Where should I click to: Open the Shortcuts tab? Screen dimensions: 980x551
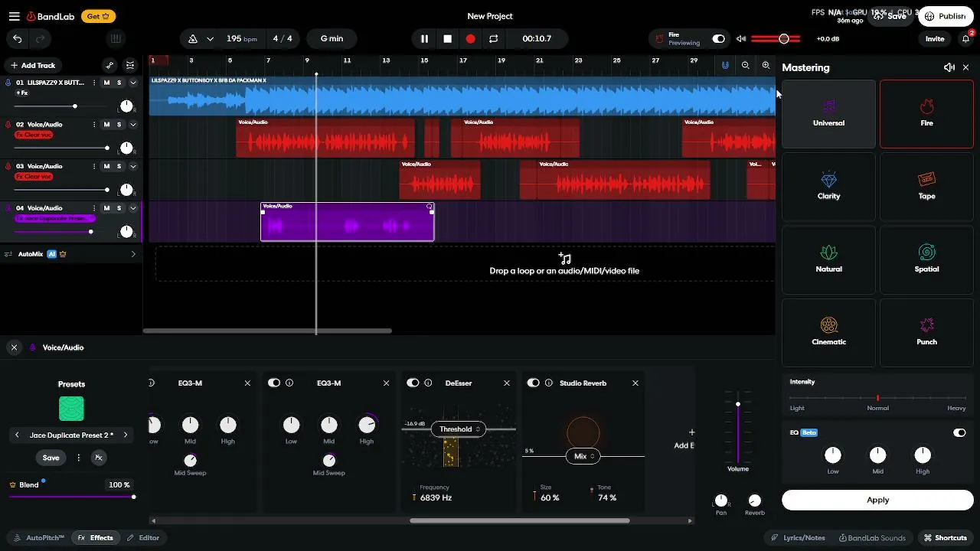click(x=946, y=538)
